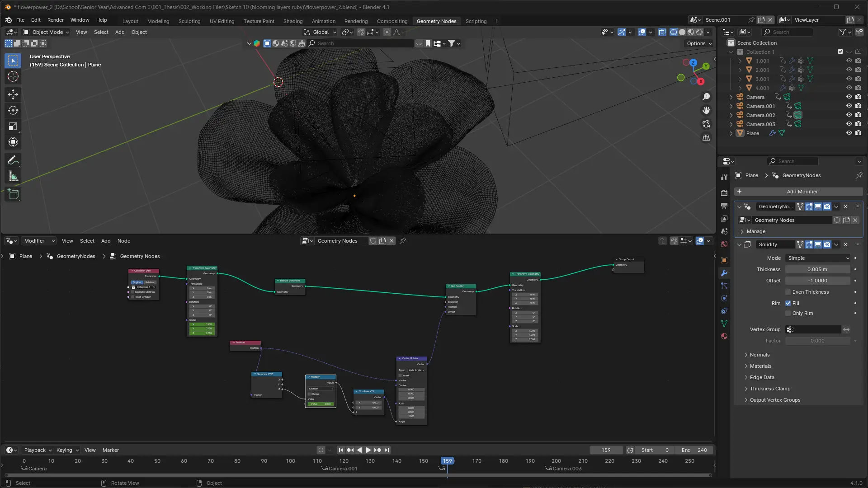Pin the Geometry Nodes node tree
This screenshot has width=868, height=488.
(x=403, y=241)
